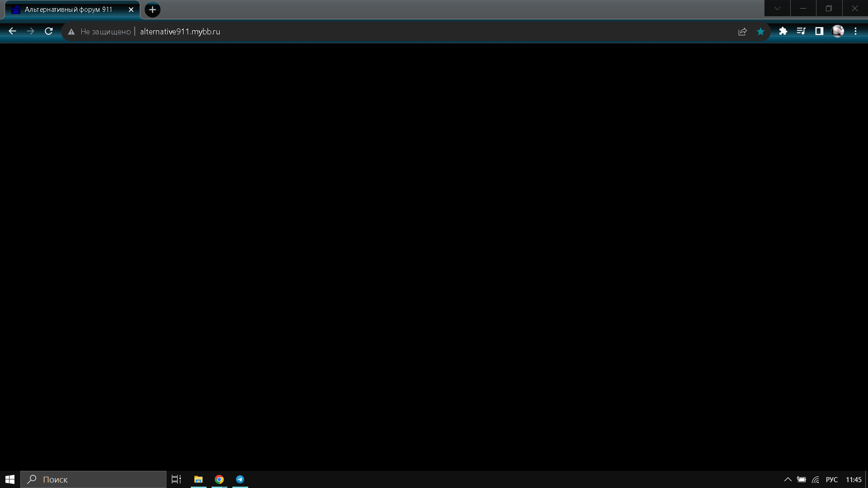Go back to the previous page
The width and height of the screenshot is (868, 488).
coord(12,31)
